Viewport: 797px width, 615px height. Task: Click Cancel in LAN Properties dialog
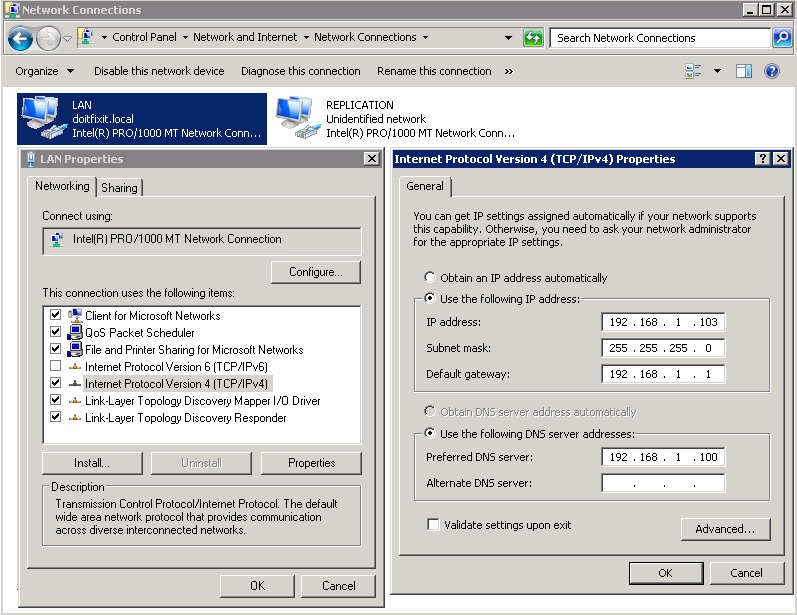pos(339,586)
